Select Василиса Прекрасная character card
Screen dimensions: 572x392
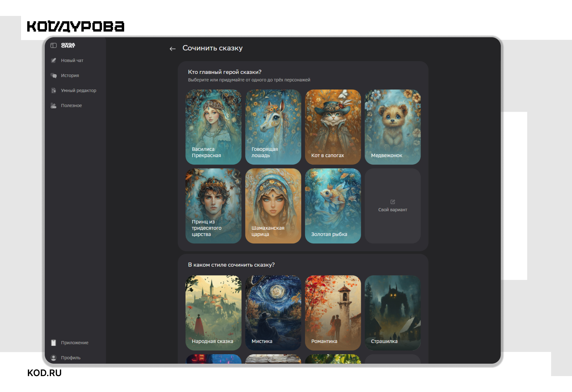213,127
